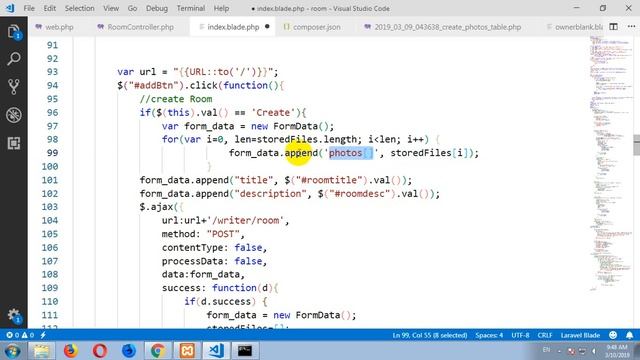Viewport: 640px width, 360px height.
Task: Send feedback via the smiley icon
Action: coord(613,335)
